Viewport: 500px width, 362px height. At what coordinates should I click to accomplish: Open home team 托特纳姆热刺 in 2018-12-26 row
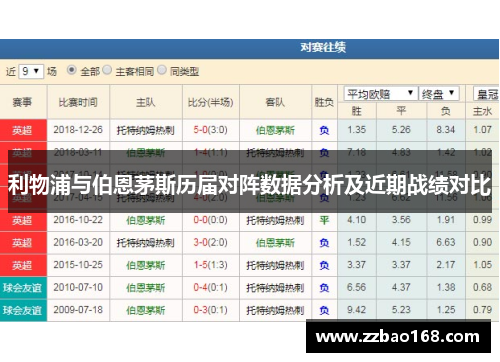[146, 130]
